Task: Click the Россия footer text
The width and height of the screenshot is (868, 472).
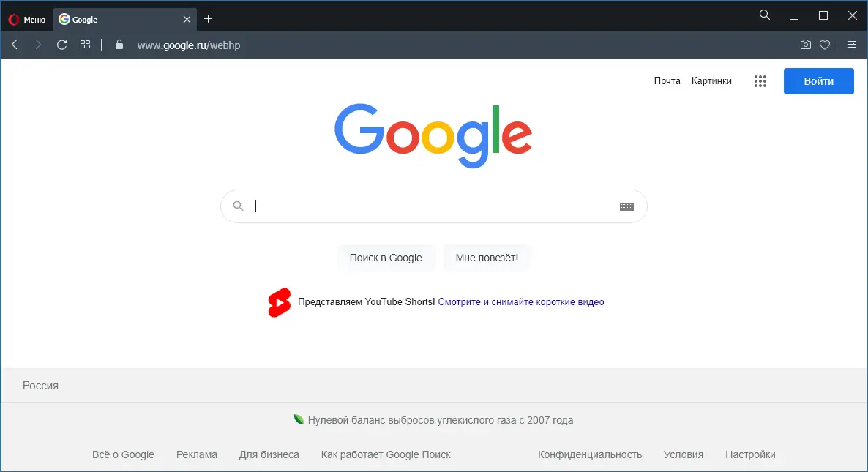Action: pyautogui.click(x=40, y=386)
